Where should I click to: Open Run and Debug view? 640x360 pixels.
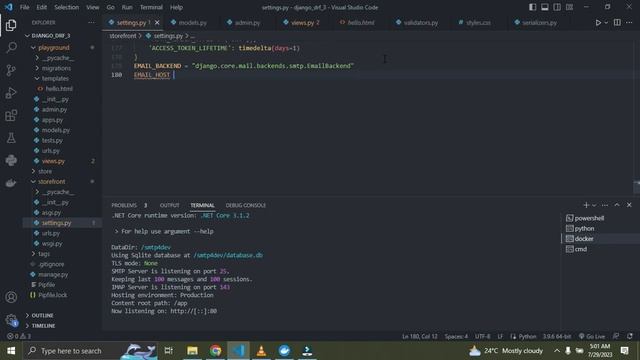click(x=11, y=93)
